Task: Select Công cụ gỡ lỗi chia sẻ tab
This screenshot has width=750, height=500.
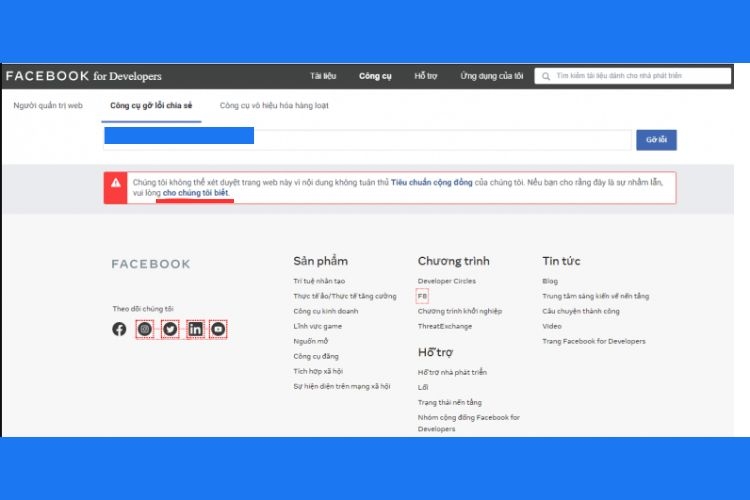Action: (x=151, y=105)
